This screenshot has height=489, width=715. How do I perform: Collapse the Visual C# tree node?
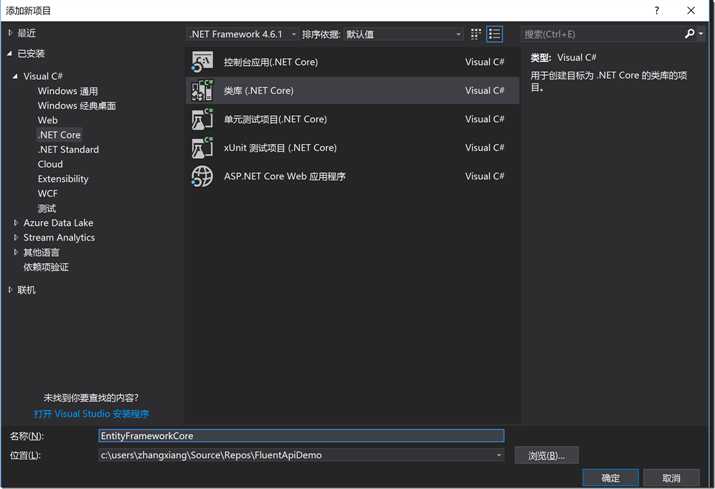click(x=16, y=76)
